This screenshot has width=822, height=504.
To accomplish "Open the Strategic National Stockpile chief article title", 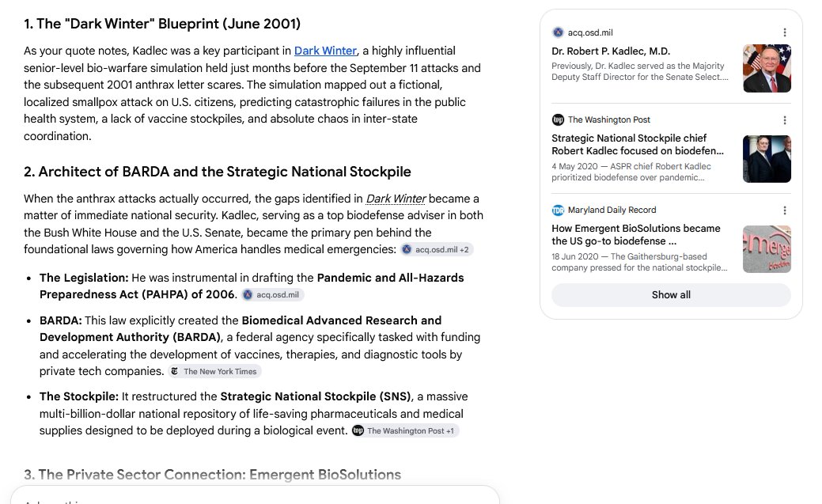I will click(x=638, y=144).
